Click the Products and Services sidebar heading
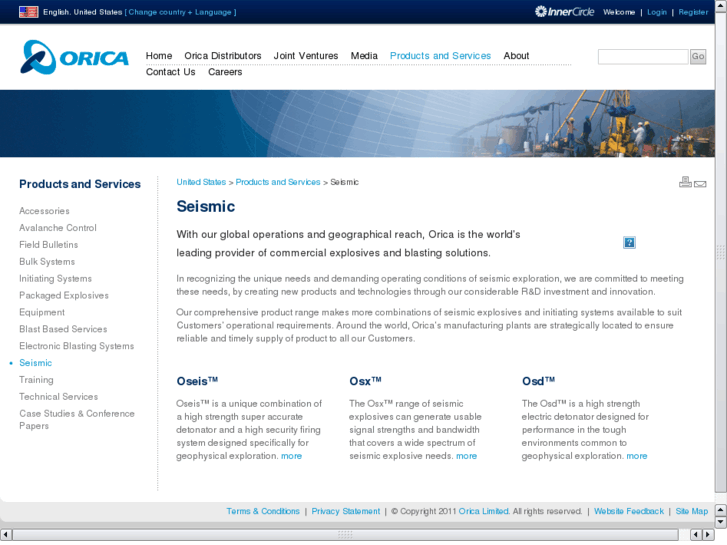 click(80, 184)
